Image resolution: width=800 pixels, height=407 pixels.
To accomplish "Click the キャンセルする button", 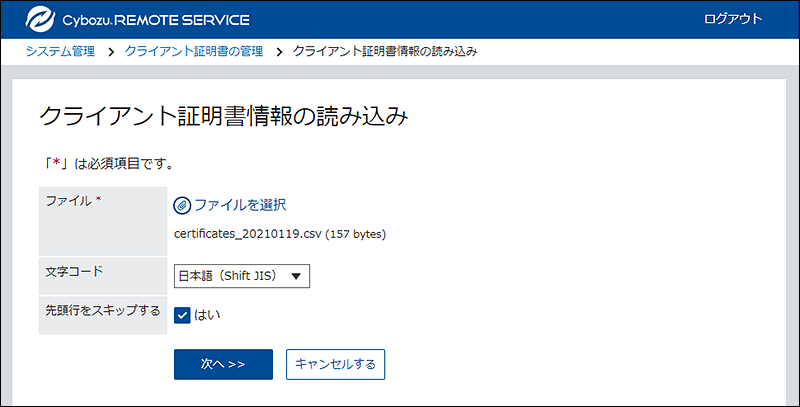I will pos(335,364).
